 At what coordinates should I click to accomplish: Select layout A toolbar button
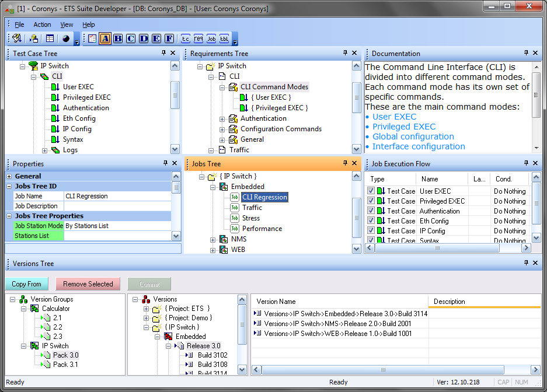point(105,38)
